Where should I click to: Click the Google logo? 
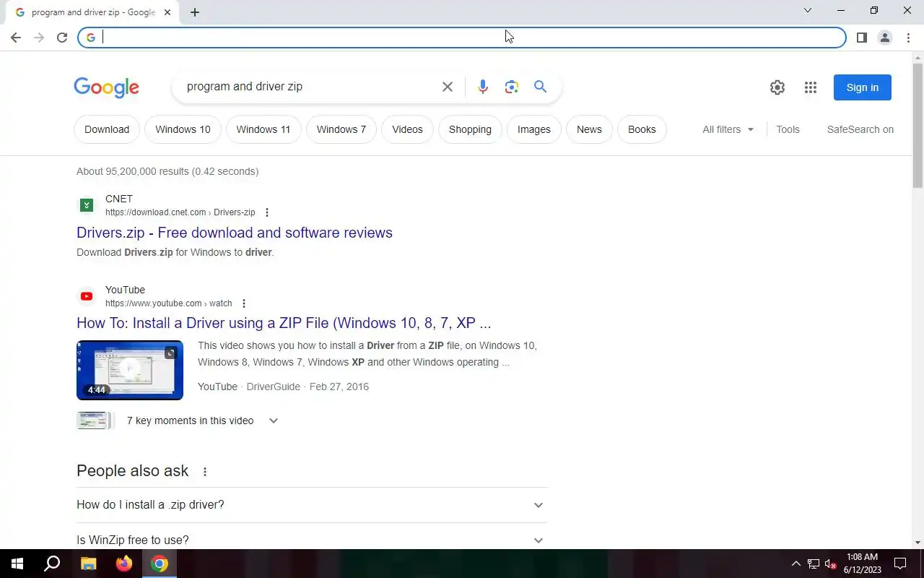coord(106,87)
